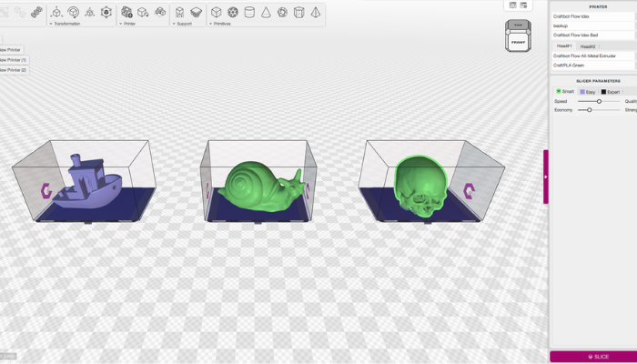
Task: Click the cube with rotate arrow Printer icon
Action: (143, 12)
